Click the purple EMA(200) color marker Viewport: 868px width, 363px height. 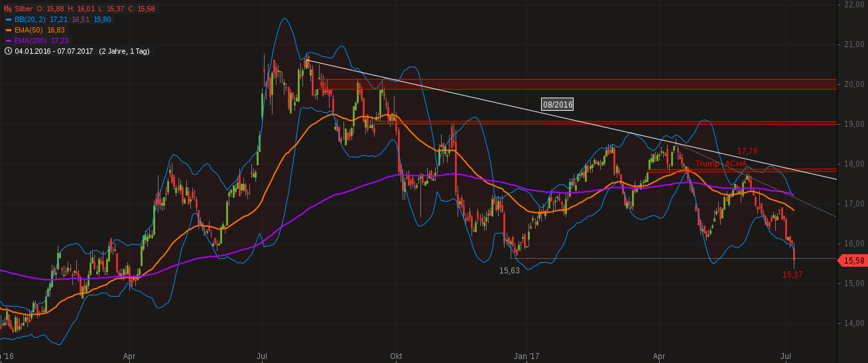click(x=8, y=40)
